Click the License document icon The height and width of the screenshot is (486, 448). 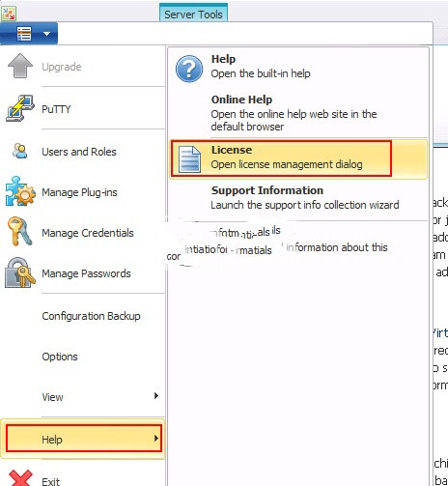coord(190,159)
